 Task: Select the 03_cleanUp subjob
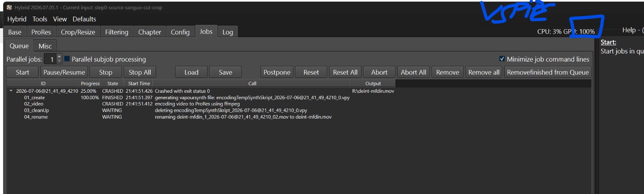coord(36,111)
